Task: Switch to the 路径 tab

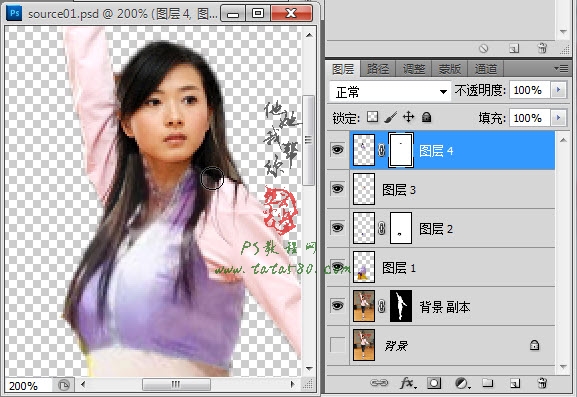Action: click(378, 69)
